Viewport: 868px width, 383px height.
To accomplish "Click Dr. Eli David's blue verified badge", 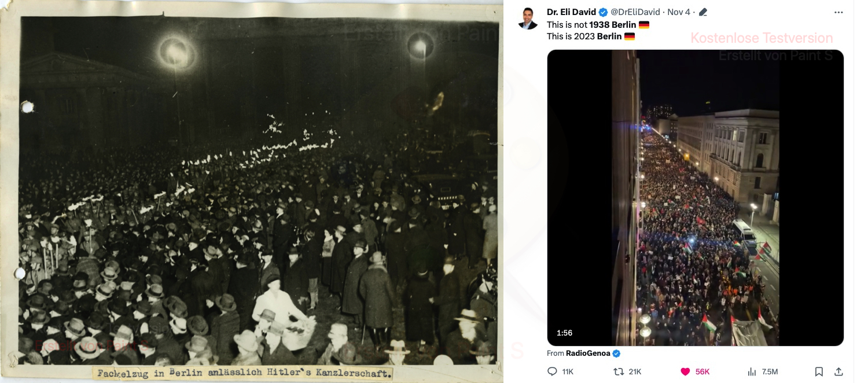I will point(603,12).
